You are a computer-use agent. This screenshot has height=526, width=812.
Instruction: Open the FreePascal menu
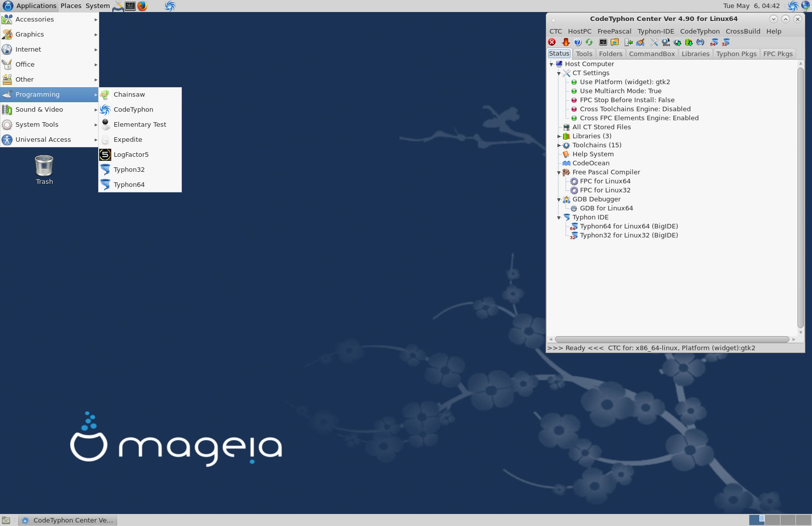pos(614,31)
